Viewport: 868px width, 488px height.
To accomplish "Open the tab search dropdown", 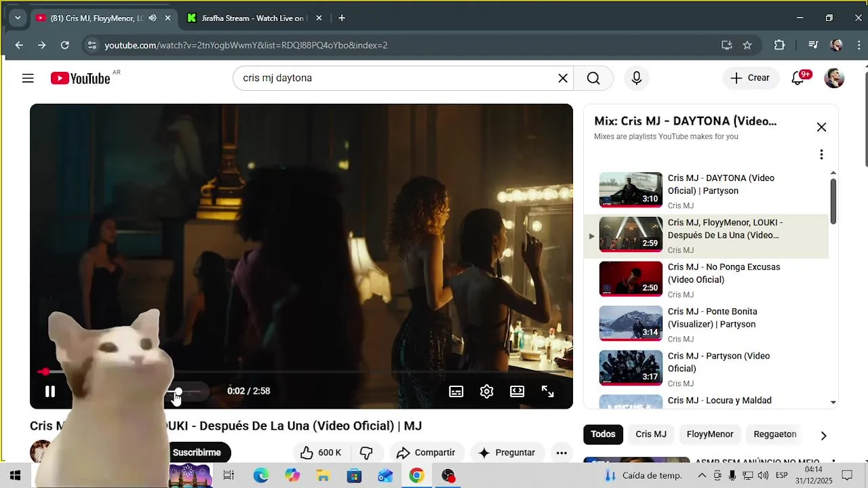I will point(18,18).
